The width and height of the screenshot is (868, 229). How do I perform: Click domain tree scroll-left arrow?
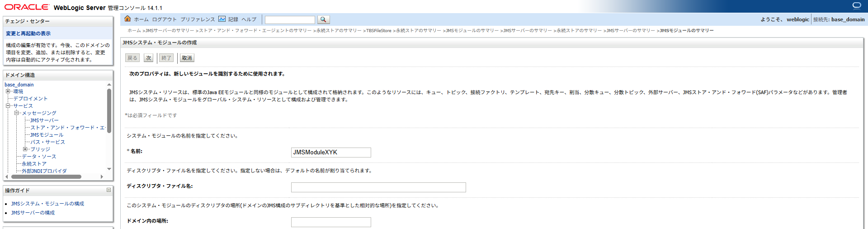click(6, 177)
